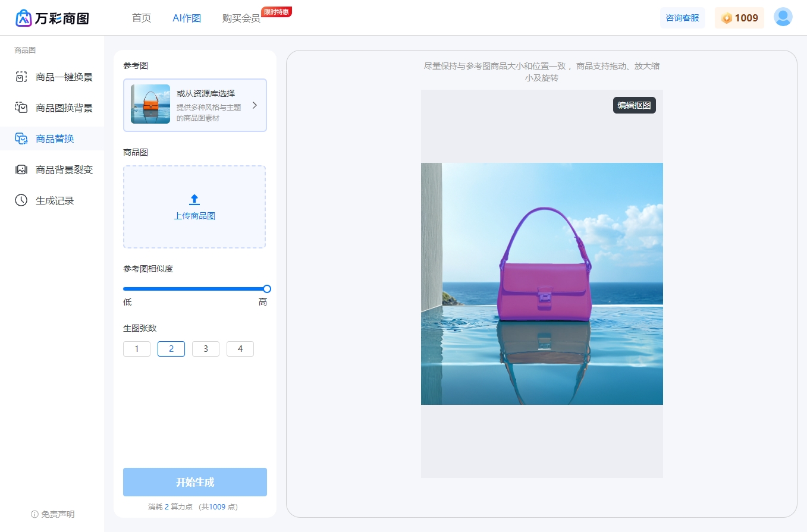Image resolution: width=807 pixels, height=532 pixels.
Task: Open 商品背景裂变 in the sidebar
Action: [x=52, y=169]
